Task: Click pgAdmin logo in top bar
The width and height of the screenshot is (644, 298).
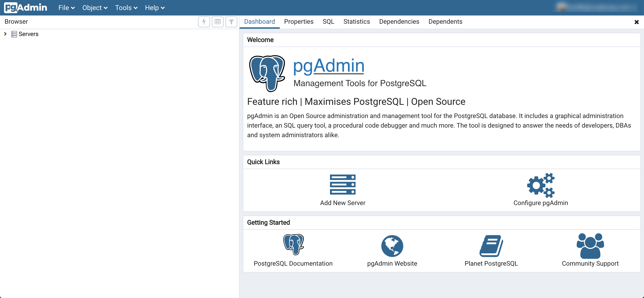Action: (26, 8)
